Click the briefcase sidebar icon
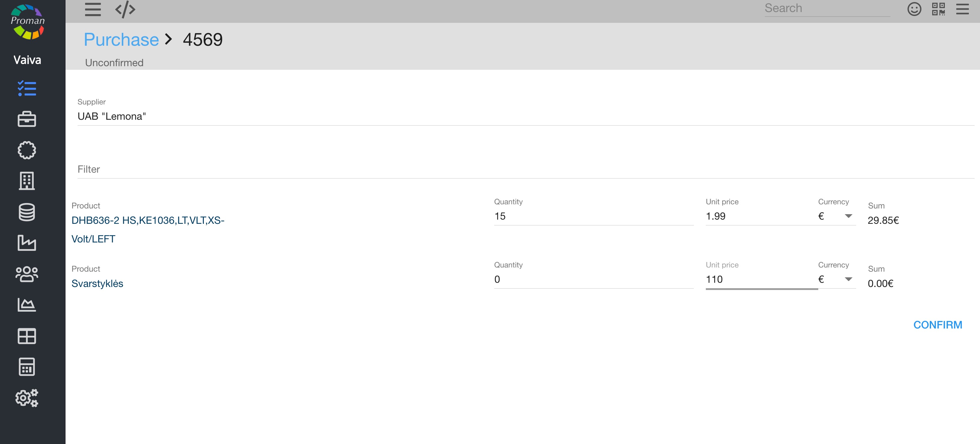The height and width of the screenshot is (444, 980). pyautogui.click(x=27, y=119)
